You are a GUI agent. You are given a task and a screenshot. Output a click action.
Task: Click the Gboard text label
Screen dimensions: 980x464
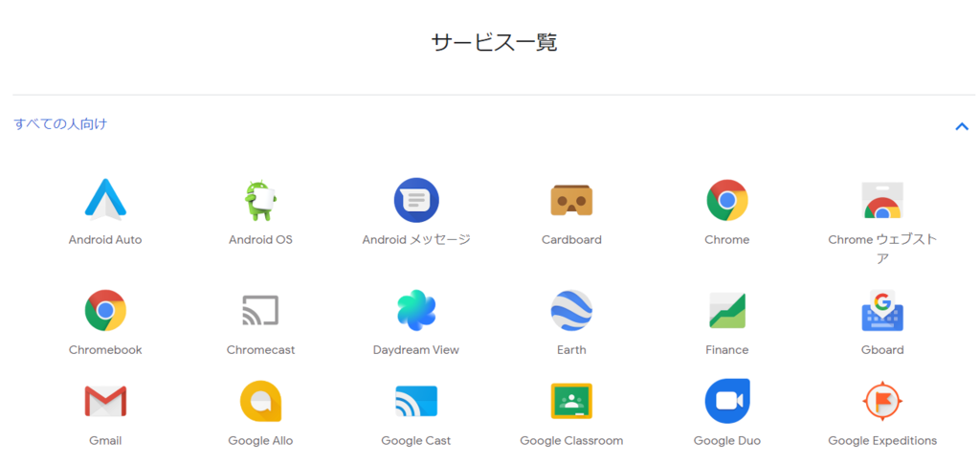(881, 350)
